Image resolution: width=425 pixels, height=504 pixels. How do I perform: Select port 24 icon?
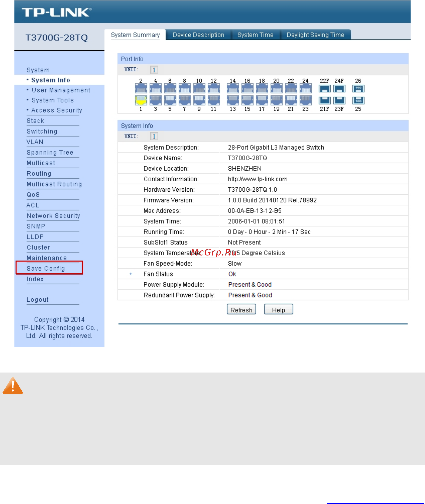click(x=306, y=89)
